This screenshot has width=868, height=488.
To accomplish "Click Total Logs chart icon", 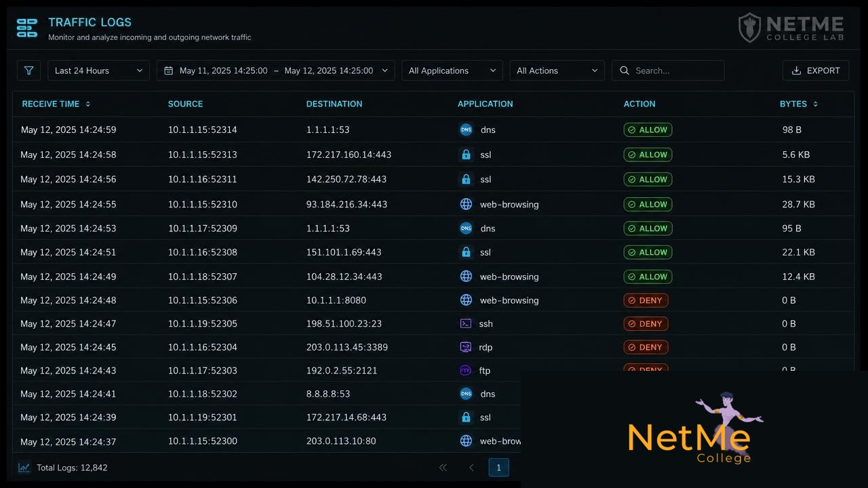I will 24,468.
